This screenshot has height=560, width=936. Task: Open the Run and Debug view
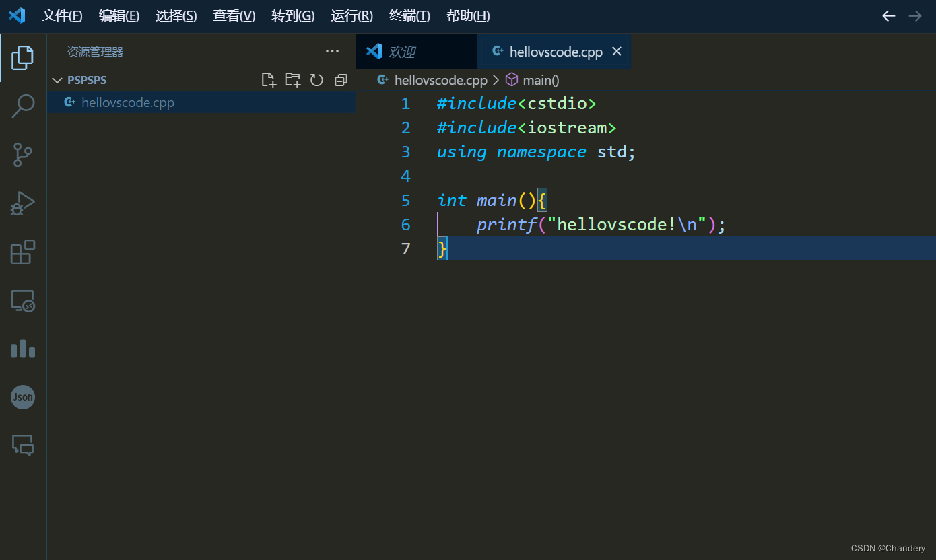(x=23, y=203)
